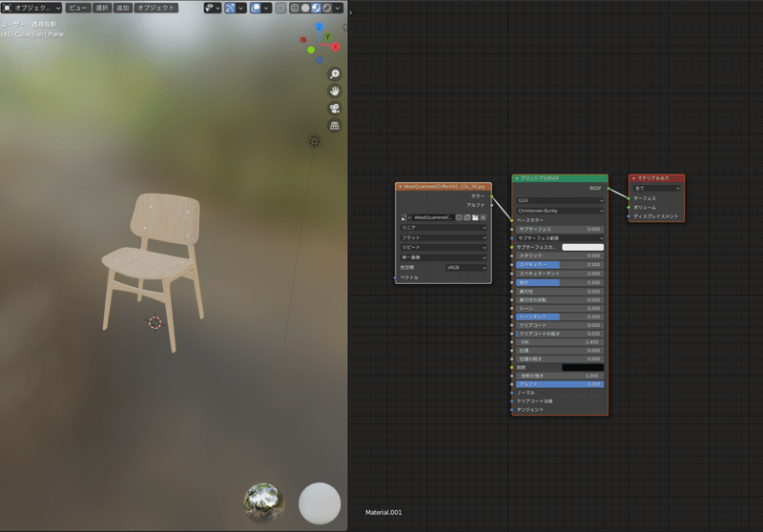Switch orthographic/perspective with the grid icon
Screen dimensions: 763x532
[x=335, y=126]
